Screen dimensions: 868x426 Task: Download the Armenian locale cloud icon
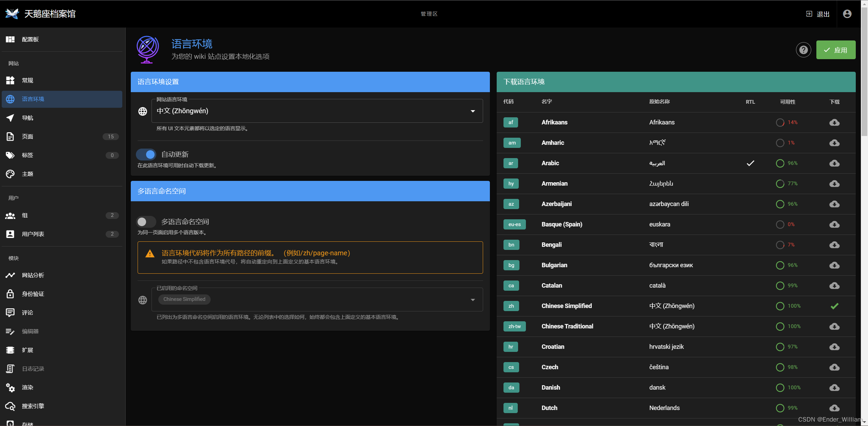click(834, 184)
